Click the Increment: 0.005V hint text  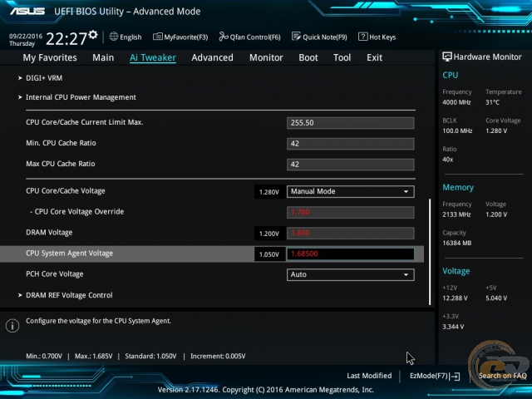tap(218, 357)
